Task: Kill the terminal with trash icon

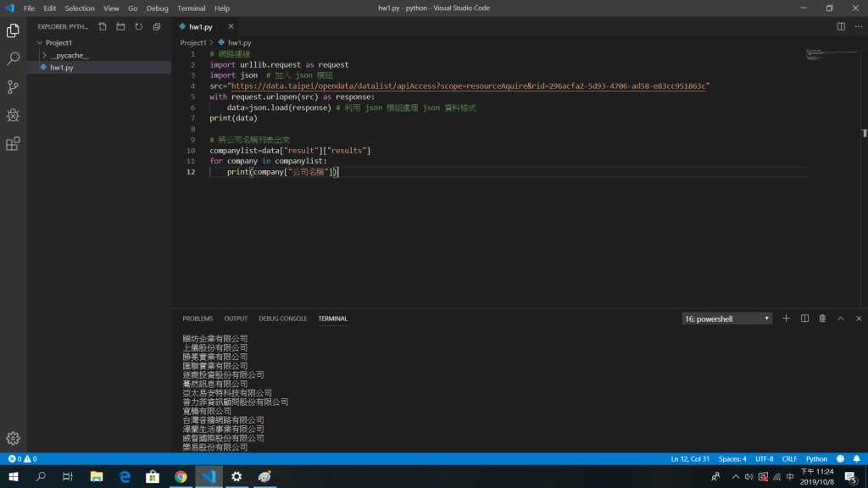Action: pos(822,319)
